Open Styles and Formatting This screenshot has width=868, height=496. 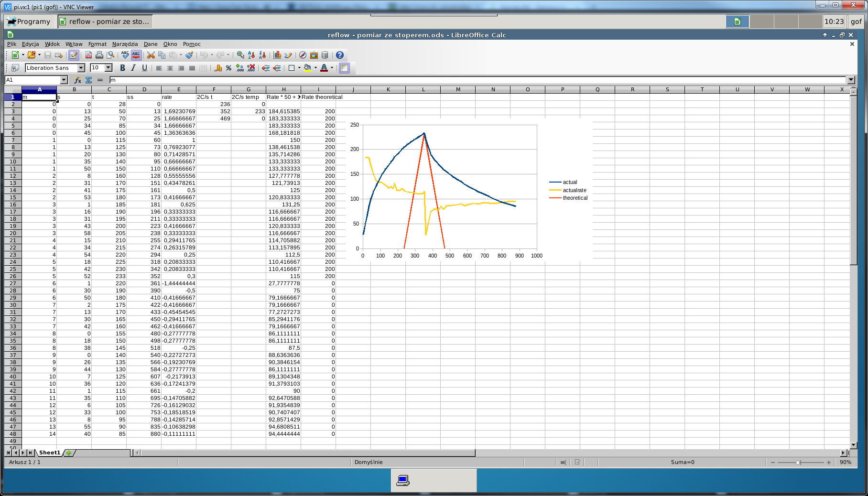pos(15,68)
